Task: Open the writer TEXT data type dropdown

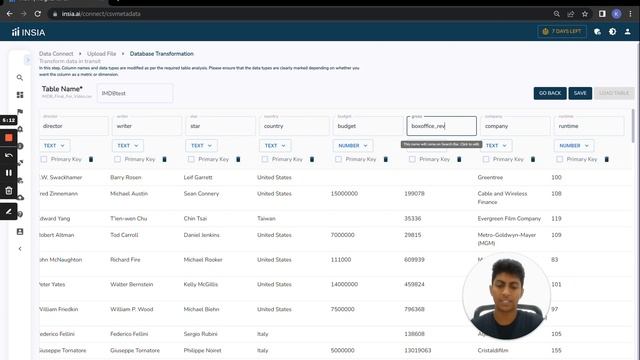Action: coord(128,146)
